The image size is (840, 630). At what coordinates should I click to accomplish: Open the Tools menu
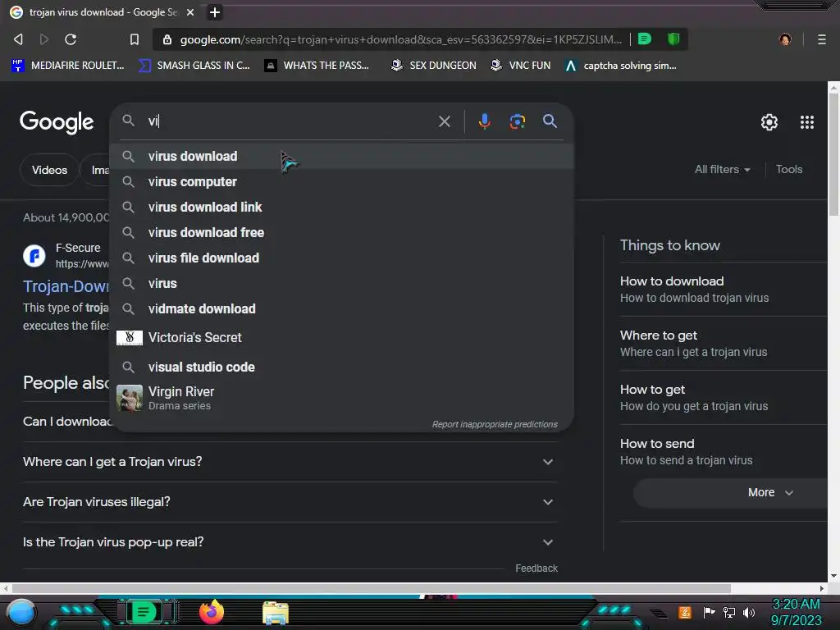click(789, 169)
